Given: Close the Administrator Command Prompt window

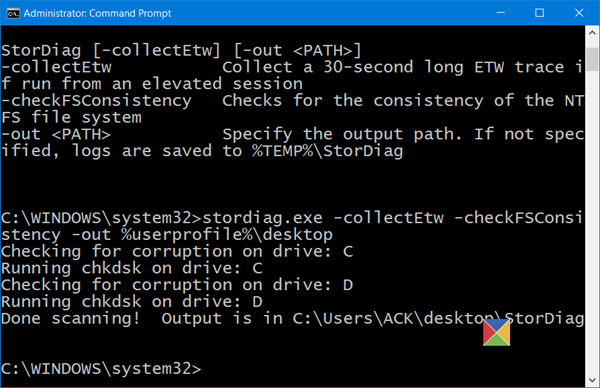Looking at the screenshot, I should pos(579,13).
